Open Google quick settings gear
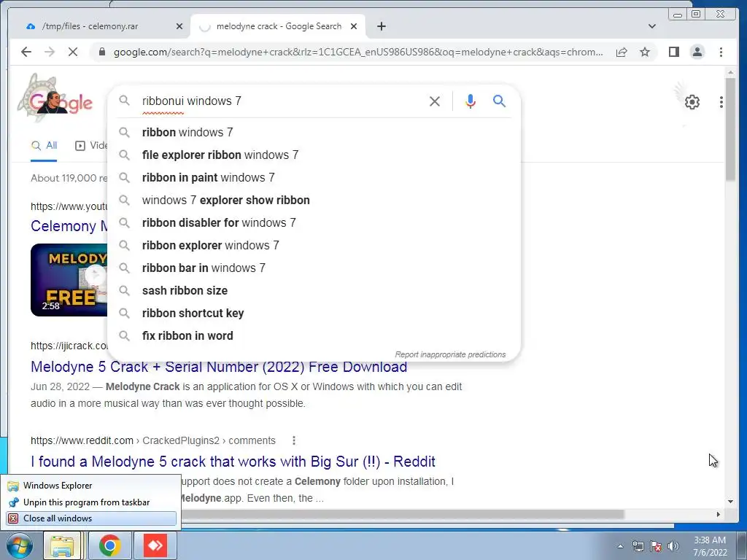Viewport: 747px width, 560px height. pyautogui.click(x=692, y=102)
